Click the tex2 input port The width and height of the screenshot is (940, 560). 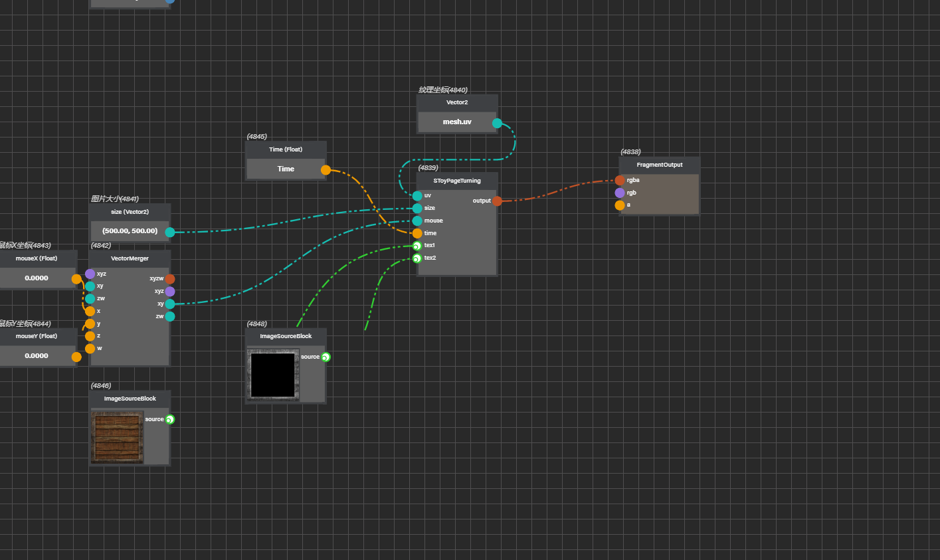point(417,258)
